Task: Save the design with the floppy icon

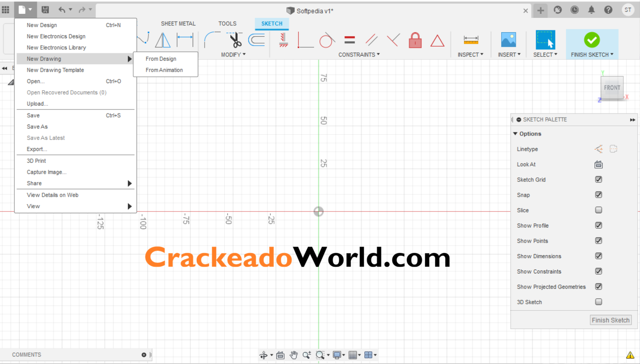Action: pos(45,10)
